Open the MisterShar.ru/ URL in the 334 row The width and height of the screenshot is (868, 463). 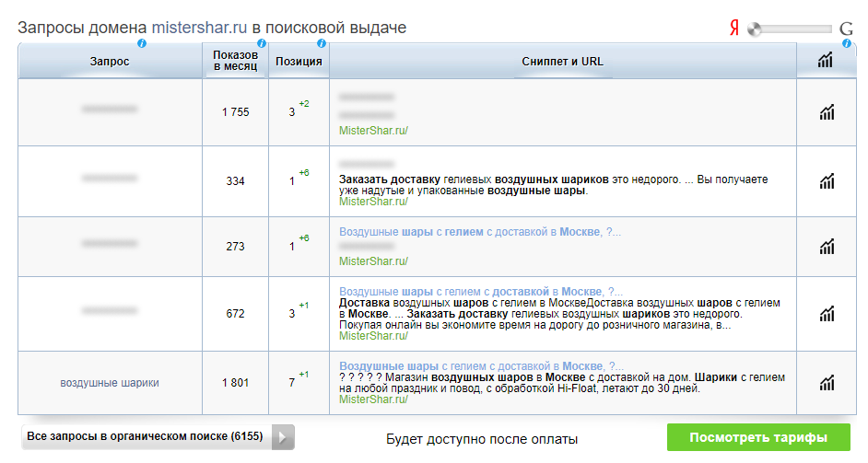pyautogui.click(x=373, y=202)
